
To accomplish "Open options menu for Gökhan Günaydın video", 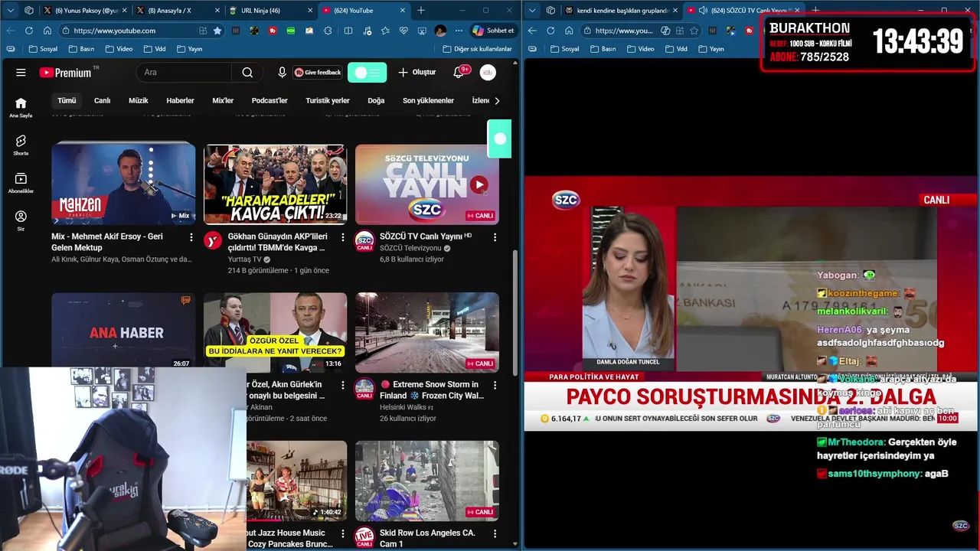I will click(x=342, y=237).
